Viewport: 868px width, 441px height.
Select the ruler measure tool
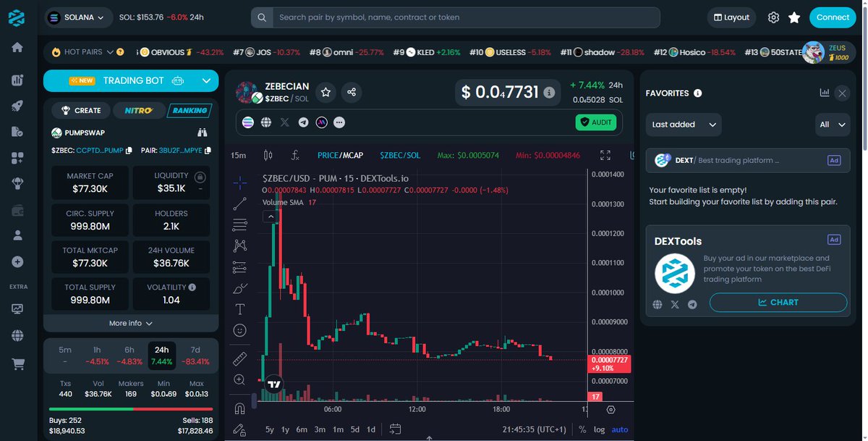tap(239, 358)
